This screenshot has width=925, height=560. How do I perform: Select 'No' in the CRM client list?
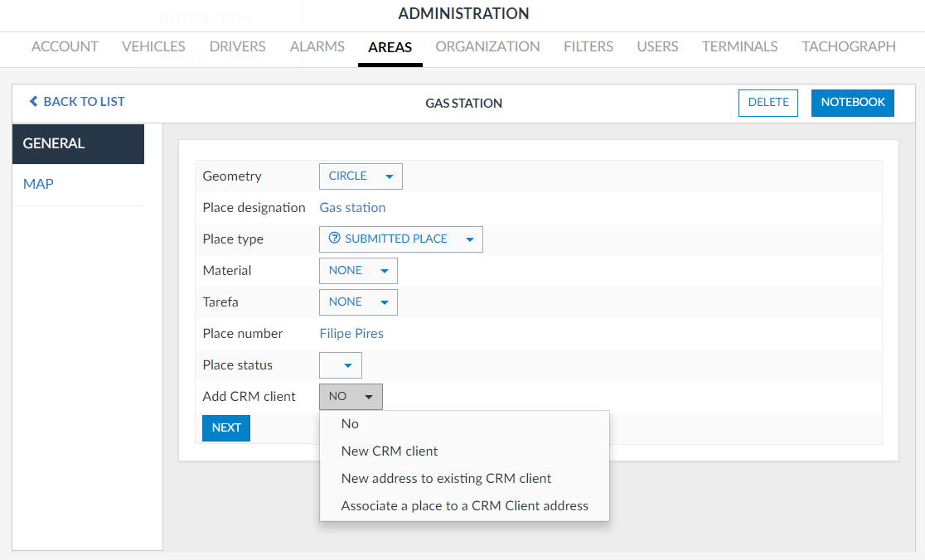[x=350, y=424]
